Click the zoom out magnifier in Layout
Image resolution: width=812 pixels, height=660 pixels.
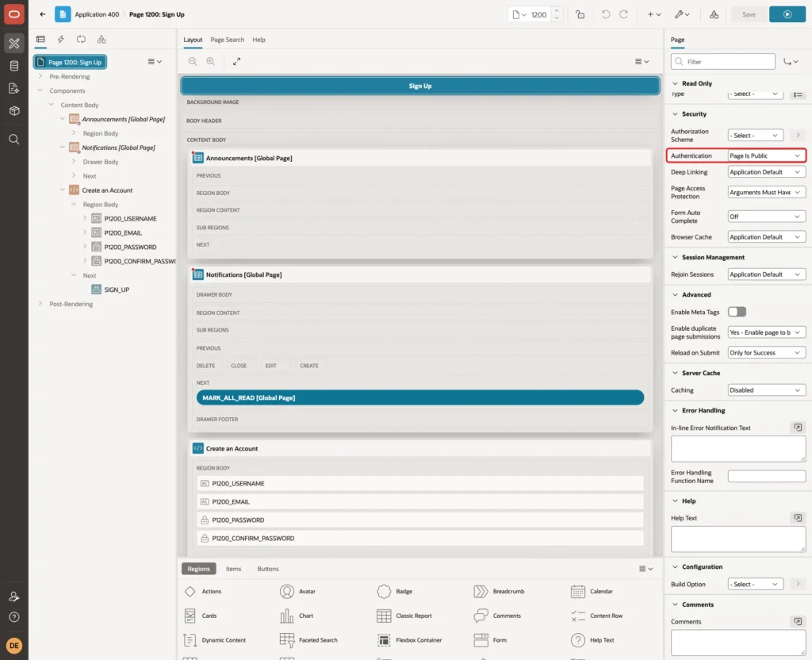pyautogui.click(x=193, y=61)
